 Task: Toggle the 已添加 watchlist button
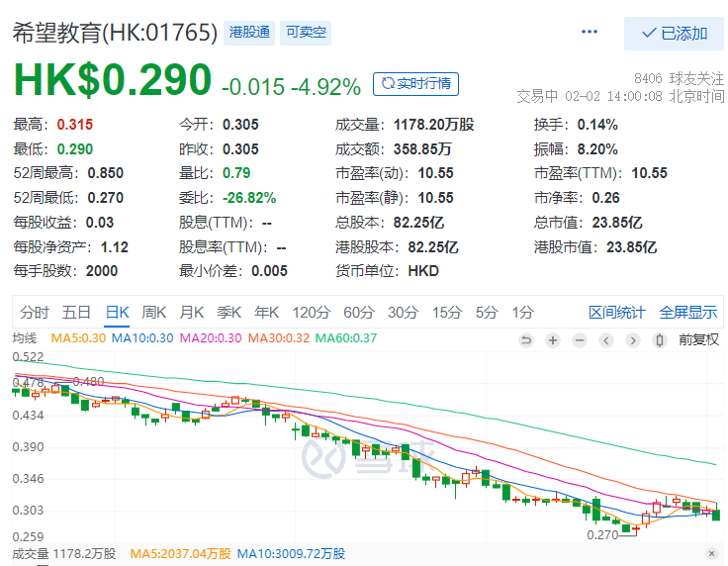pyautogui.click(x=674, y=33)
